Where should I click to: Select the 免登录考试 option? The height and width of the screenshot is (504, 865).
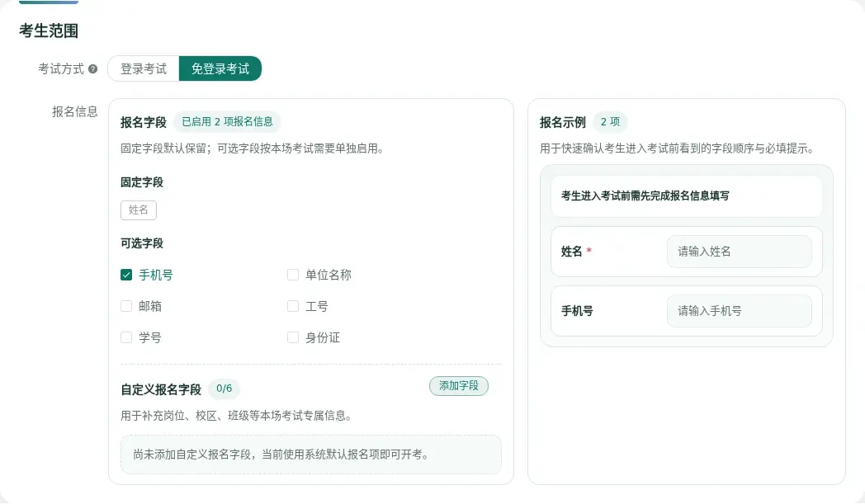(220, 69)
